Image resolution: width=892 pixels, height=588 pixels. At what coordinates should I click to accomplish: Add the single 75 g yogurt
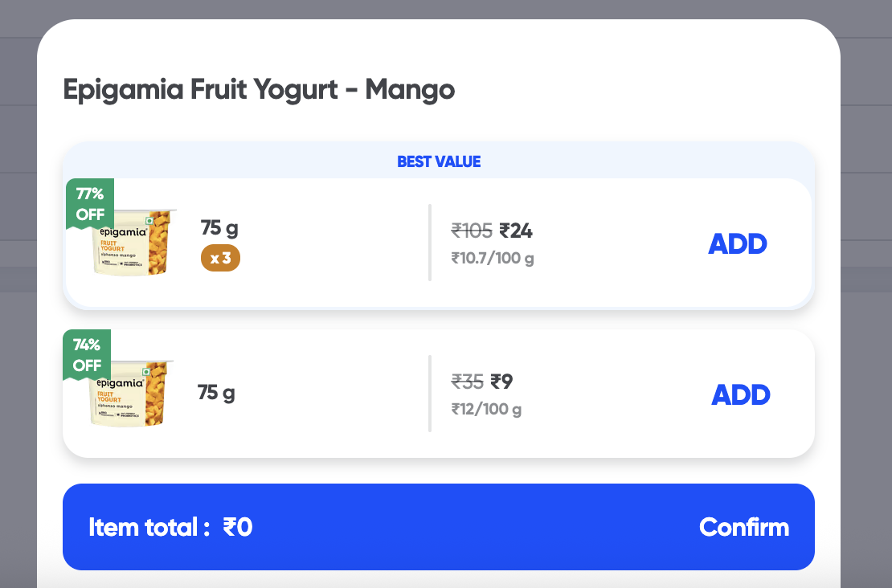coord(740,394)
